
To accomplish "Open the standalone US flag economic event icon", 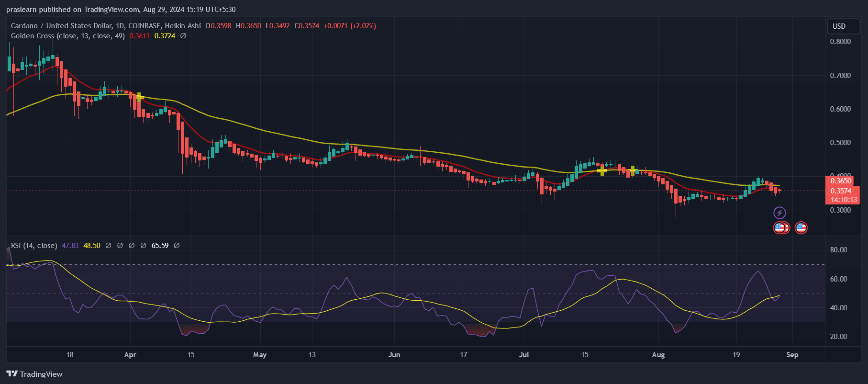I will click(801, 228).
